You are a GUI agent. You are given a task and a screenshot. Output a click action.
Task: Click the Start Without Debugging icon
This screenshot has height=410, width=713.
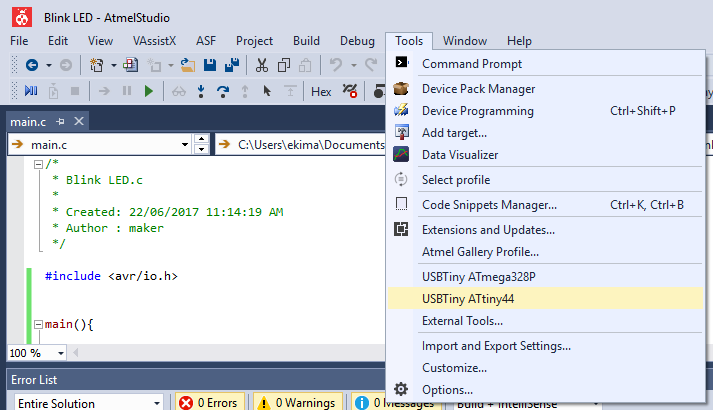click(53, 91)
